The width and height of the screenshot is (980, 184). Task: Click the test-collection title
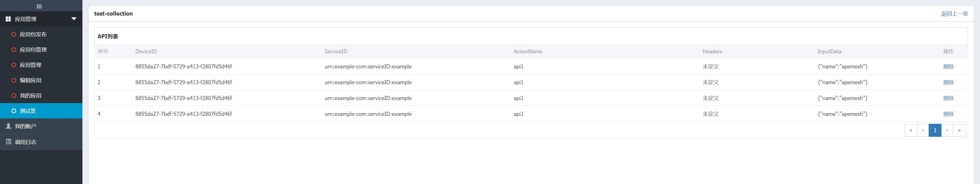113,14
